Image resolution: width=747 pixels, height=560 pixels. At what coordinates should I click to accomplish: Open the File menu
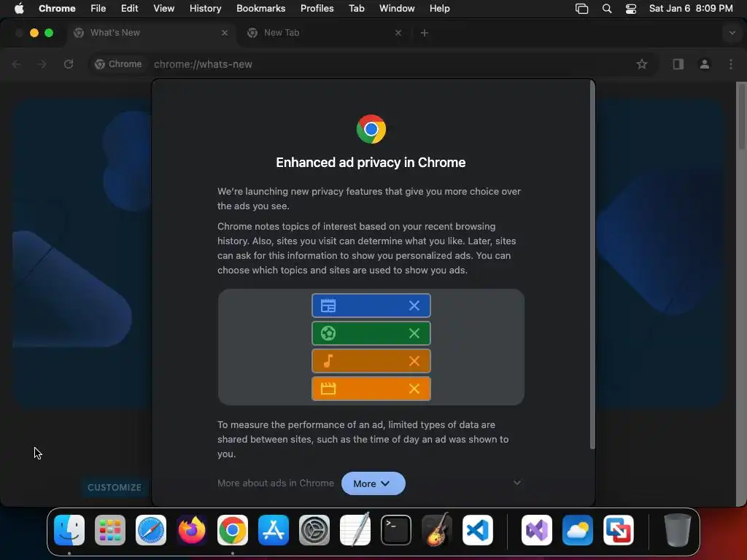point(98,8)
